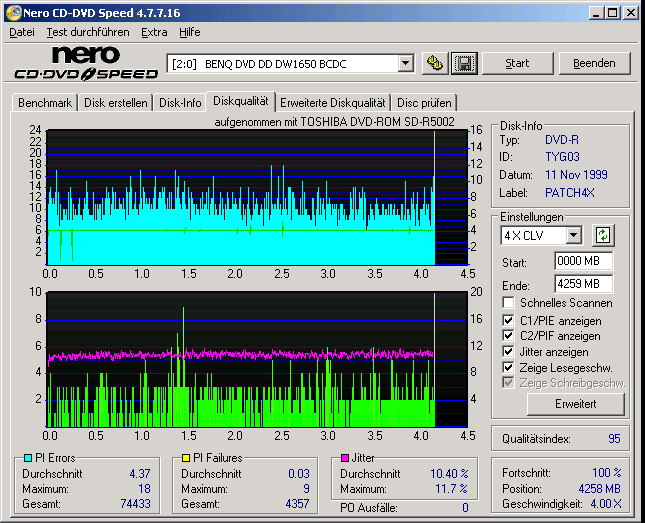645x523 pixels.
Task: Click the Start 0000 MB input field
Action: pyautogui.click(x=583, y=261)
